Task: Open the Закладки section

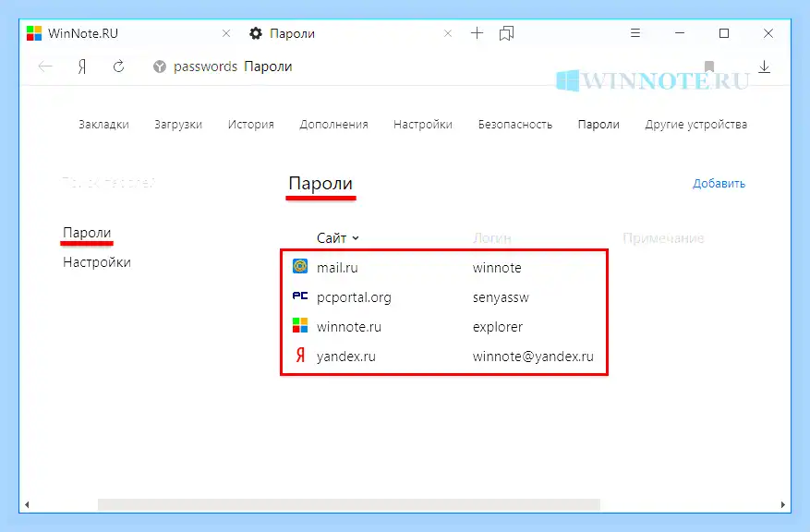Action: click(x=103, y=125)
